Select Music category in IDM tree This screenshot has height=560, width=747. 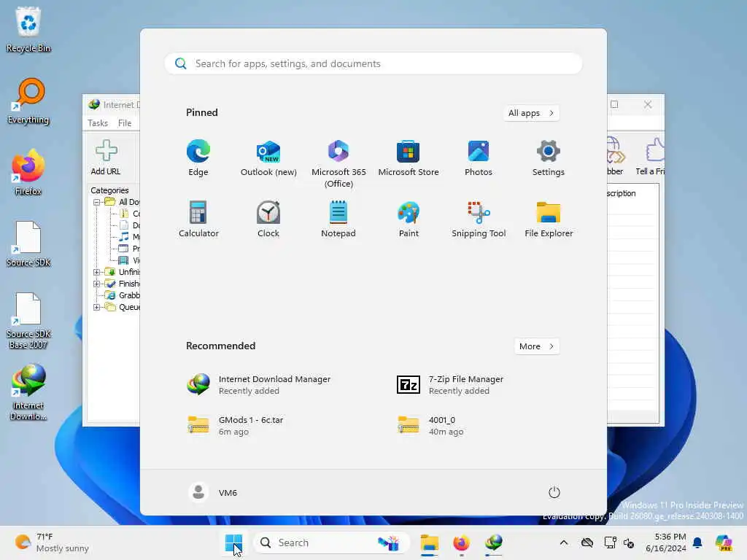pyautogui.click(x=130, y=237)
